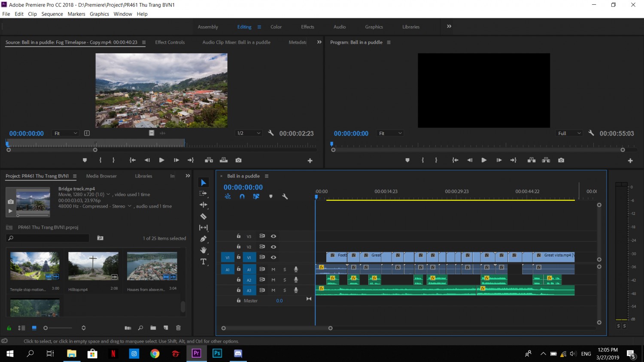Select Hilltop.mp4 thumbnail in project
The width and height of the screenshot is (644, 362).
(x=93, y=266)
